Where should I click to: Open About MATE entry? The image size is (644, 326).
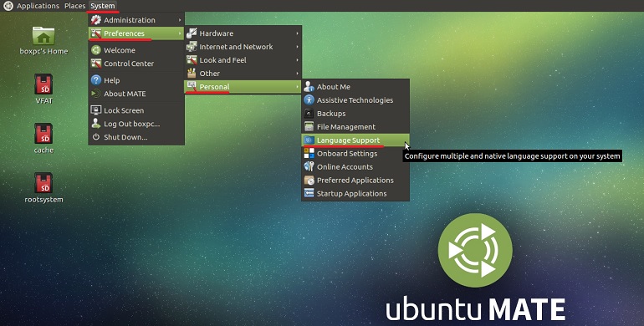click(136, 94)
